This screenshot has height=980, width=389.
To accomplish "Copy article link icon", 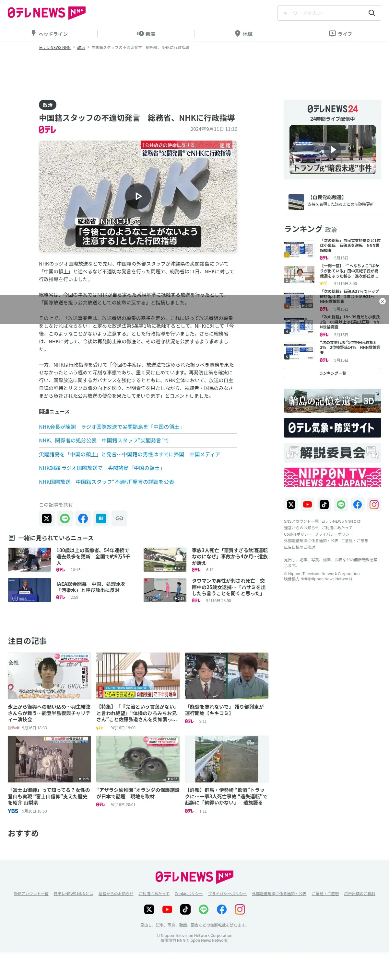I will point(120,518).
